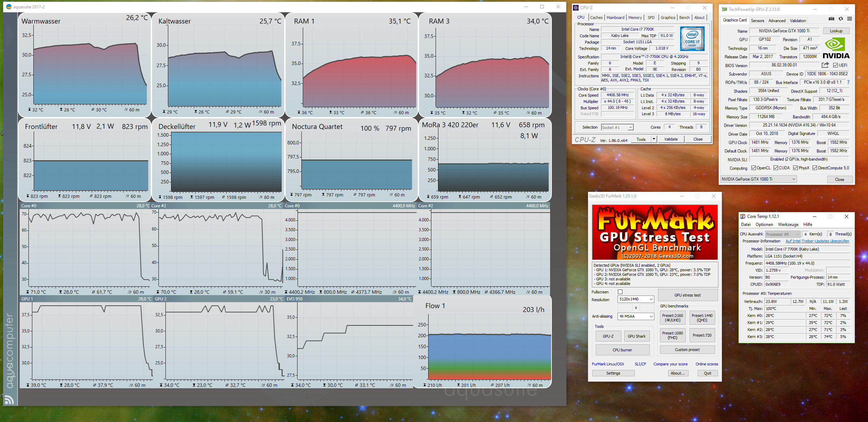Click the BIOS export share icon

pyautogui.click(x=825, y=65)
